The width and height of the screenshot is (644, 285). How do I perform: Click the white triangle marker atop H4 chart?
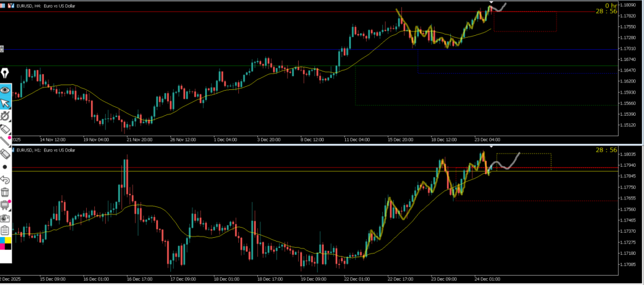pos(491,3)
